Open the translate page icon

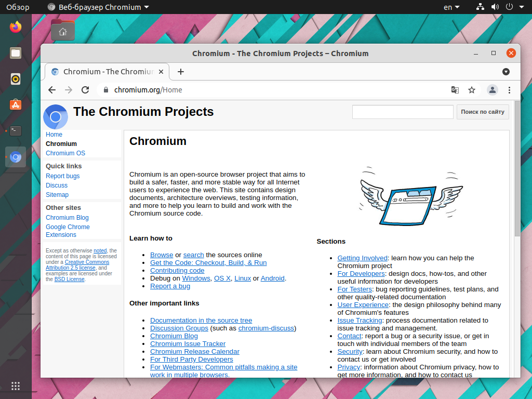[455, 90]
